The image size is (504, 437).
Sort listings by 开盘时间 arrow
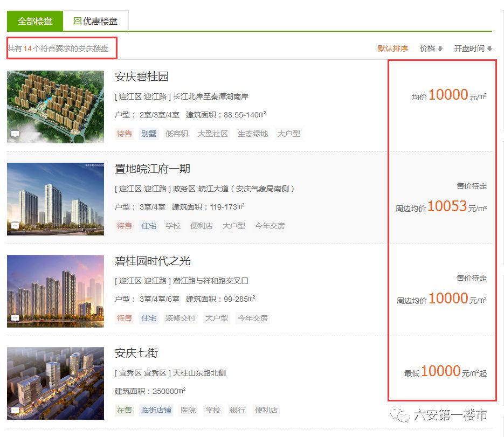click(x=489, y=48)
